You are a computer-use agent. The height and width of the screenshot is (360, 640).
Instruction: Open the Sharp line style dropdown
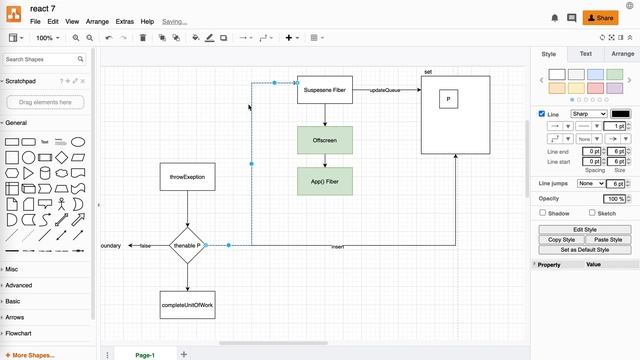(589, 114)
